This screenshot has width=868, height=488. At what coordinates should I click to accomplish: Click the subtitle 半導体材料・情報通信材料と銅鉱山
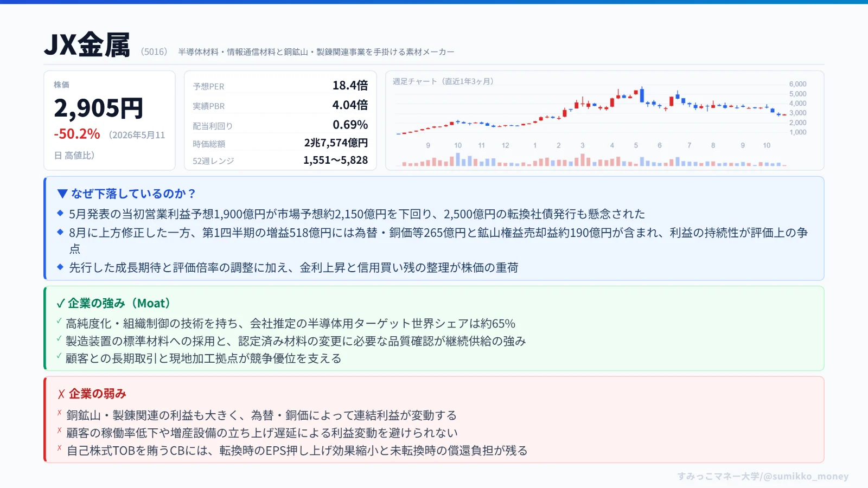point(316,52)
